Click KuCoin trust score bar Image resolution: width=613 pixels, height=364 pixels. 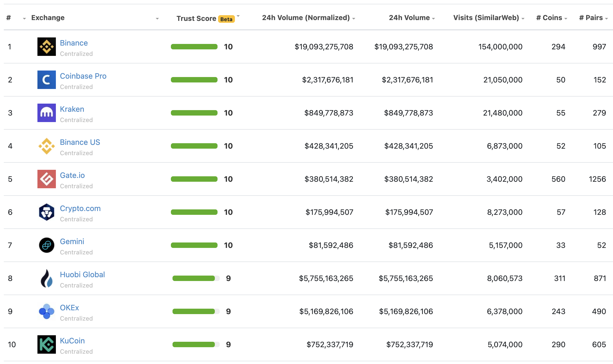pos(196,344)
